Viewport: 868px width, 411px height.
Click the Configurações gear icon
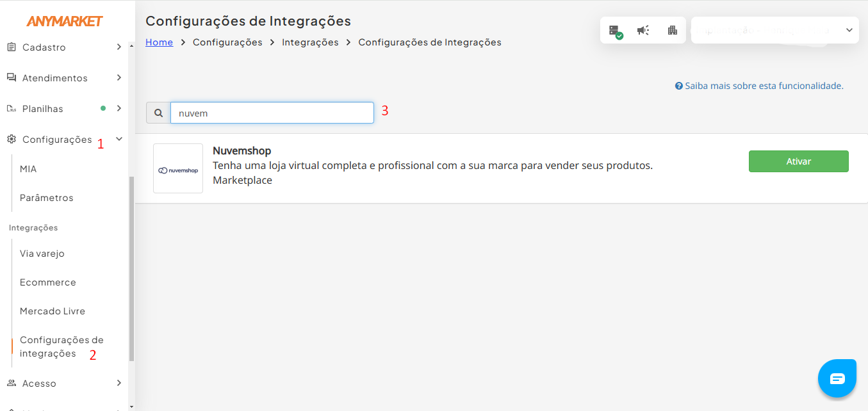click(12, 139)
